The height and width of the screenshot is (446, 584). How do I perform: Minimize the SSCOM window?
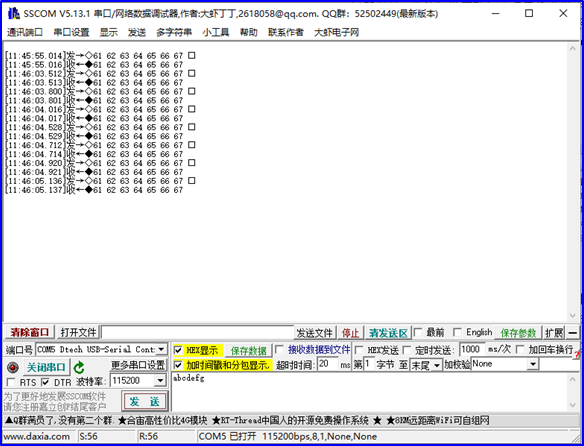(495, 13)
